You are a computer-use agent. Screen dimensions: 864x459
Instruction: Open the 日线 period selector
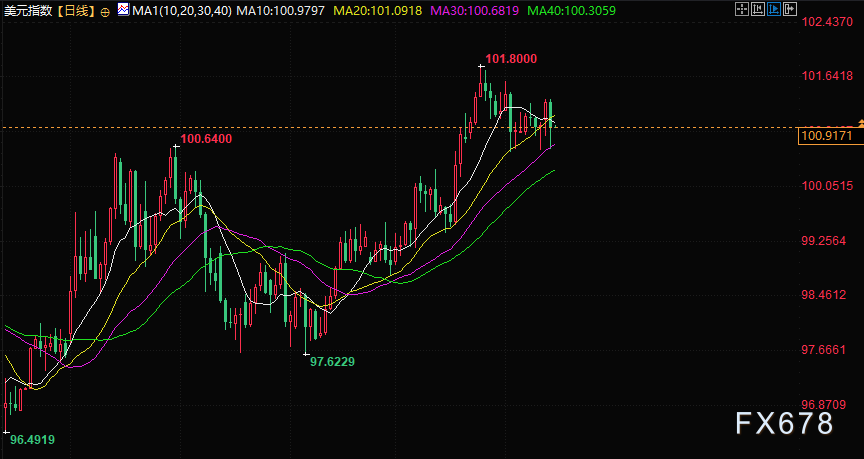(x=76, y=10)
